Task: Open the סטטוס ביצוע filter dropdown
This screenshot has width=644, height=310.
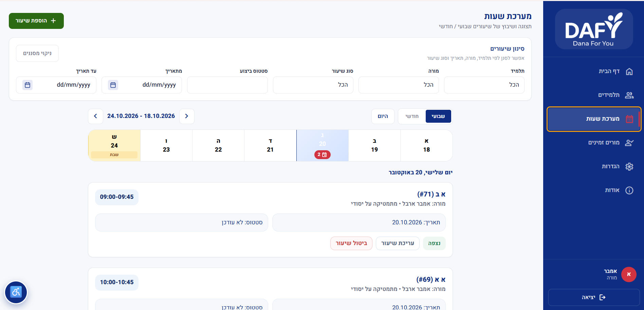Action: point(227,85)
